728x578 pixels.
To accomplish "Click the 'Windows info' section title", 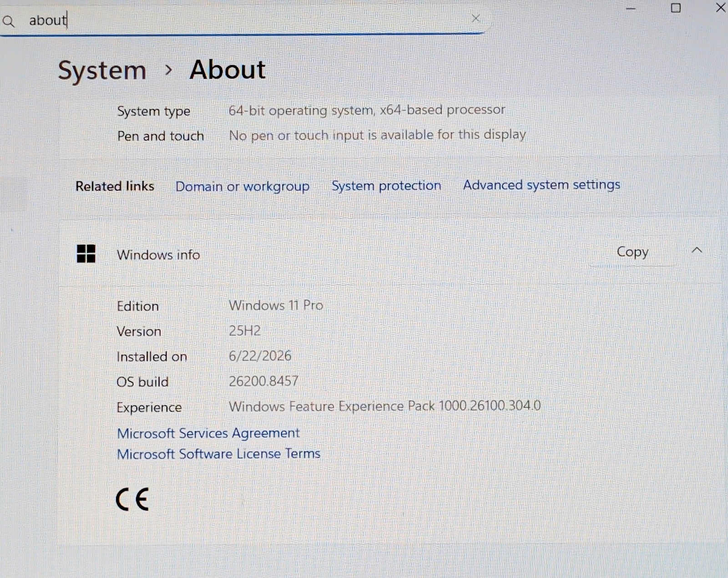I will tap(158, 255).
